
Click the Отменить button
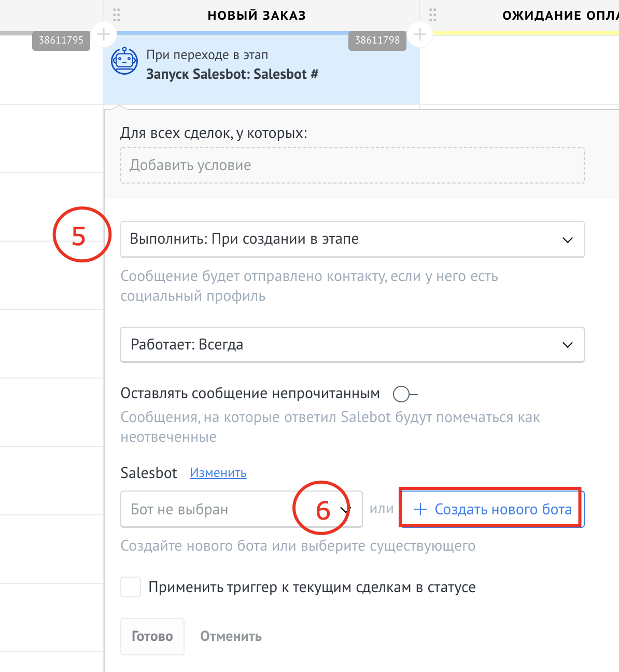(x=231, y=636)
